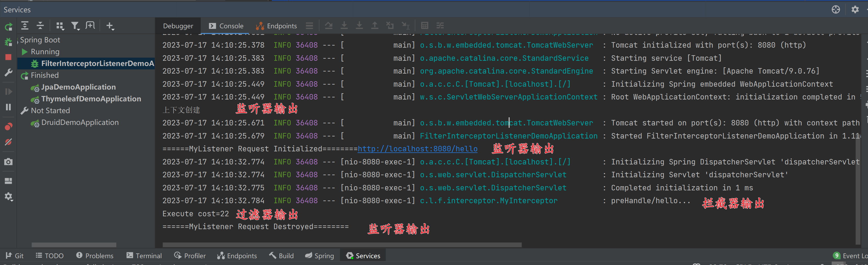Open the TODO tool window
The height and width of the screenshot is (265, 868).
(x=50, y=256)
